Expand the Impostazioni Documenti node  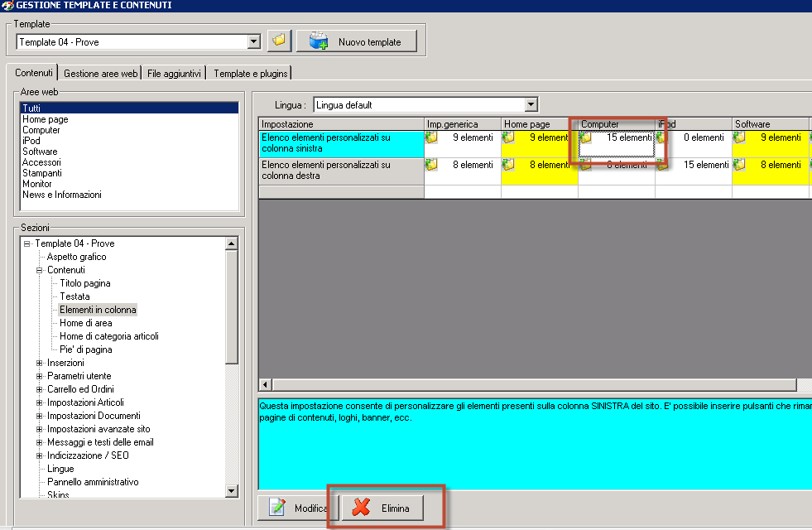coord(40,416)
